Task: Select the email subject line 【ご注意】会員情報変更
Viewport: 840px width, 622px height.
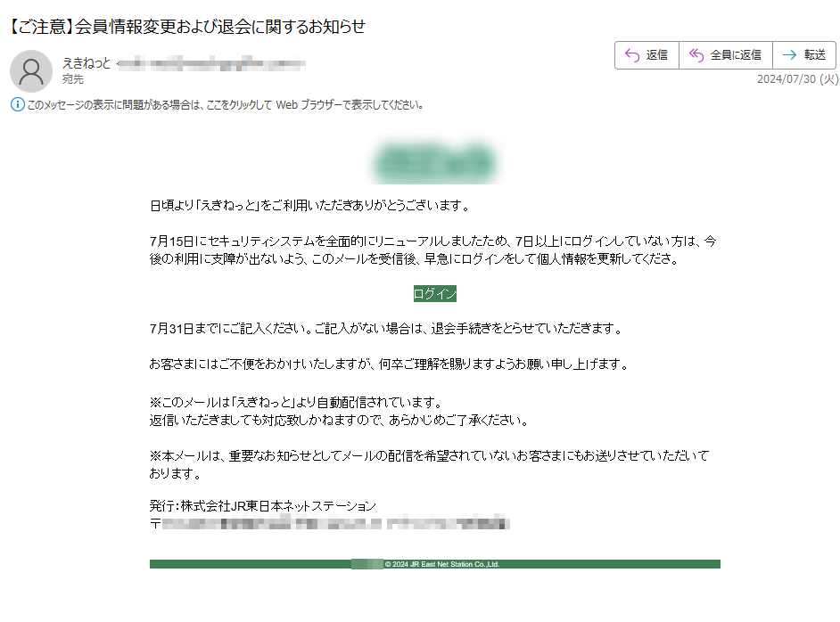Action: click(x=187, y=26)
